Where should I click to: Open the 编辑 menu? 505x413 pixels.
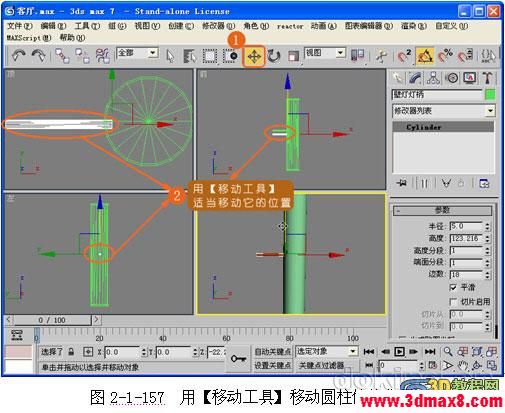(x=53, y=26)
